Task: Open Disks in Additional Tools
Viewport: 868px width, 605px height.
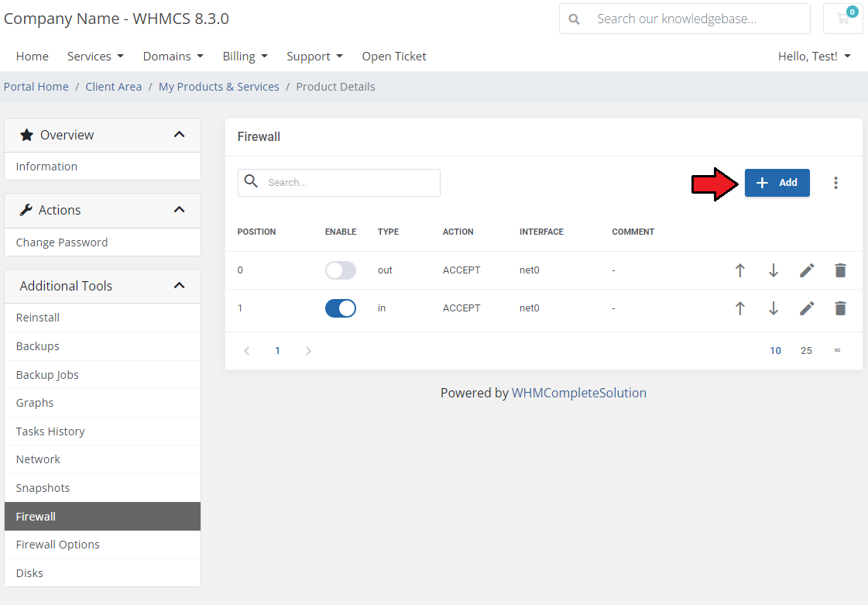Action: pyautogui.click(x=102, y=573)
